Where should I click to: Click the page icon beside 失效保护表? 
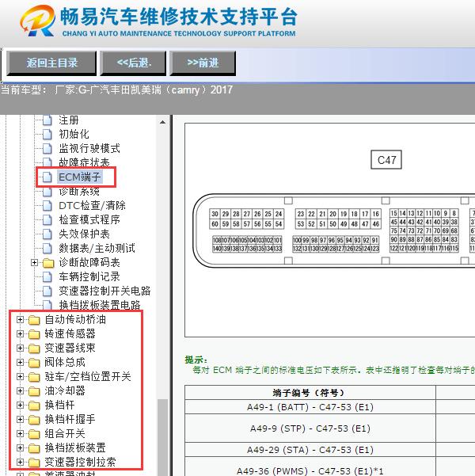(x=47, y=234)
